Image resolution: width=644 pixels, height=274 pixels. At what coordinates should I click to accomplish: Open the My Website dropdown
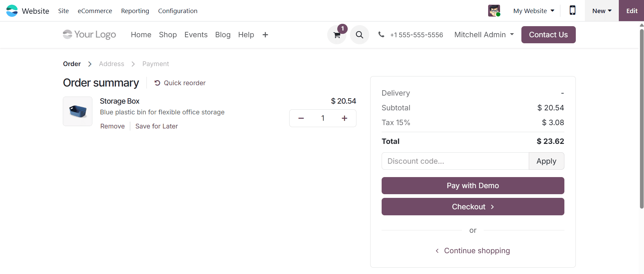(534, 10)
